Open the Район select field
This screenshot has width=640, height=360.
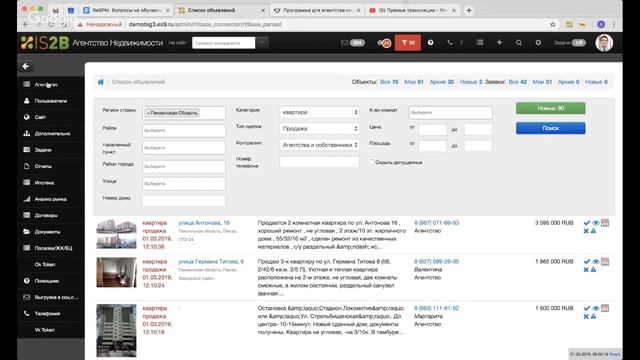pos(184,131)
